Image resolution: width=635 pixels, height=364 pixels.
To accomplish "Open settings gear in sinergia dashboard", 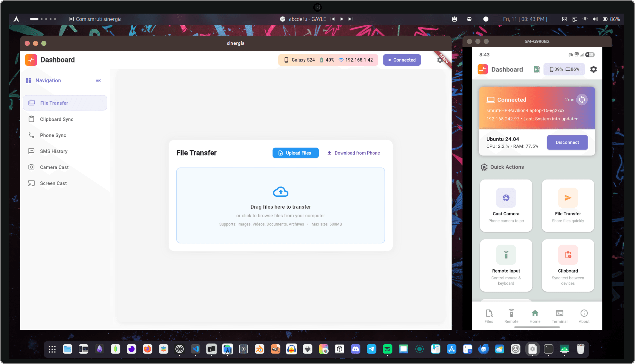I will pyautogui.click(x=440, y=60).
